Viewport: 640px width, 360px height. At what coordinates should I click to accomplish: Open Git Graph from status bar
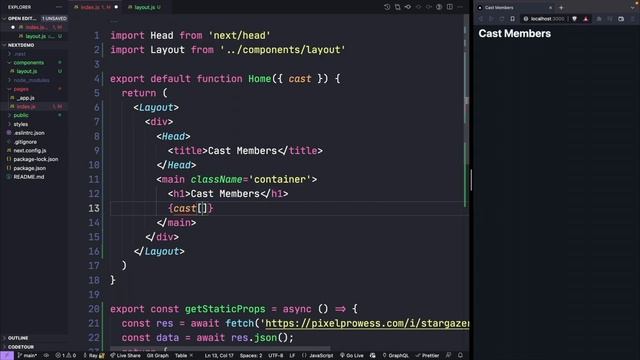(x=158, y=356)
